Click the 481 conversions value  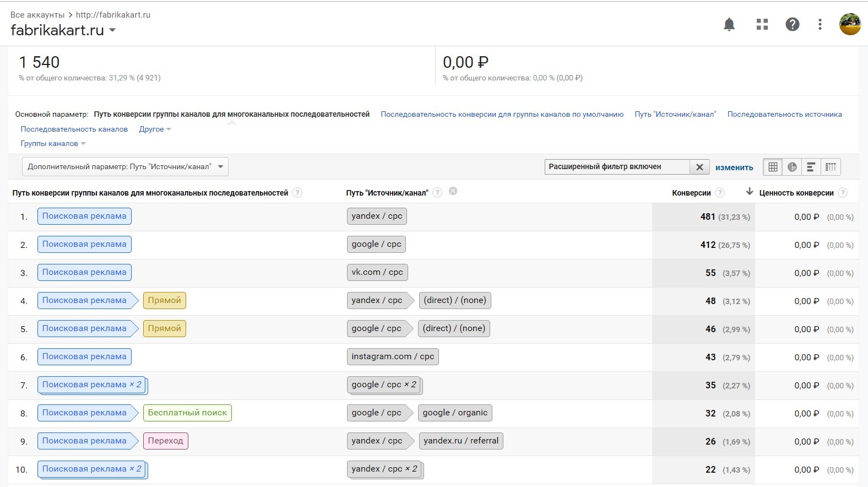pos(708,217)
